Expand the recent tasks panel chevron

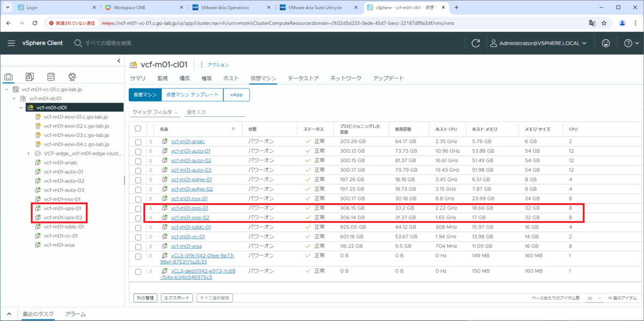coord(9,314)
